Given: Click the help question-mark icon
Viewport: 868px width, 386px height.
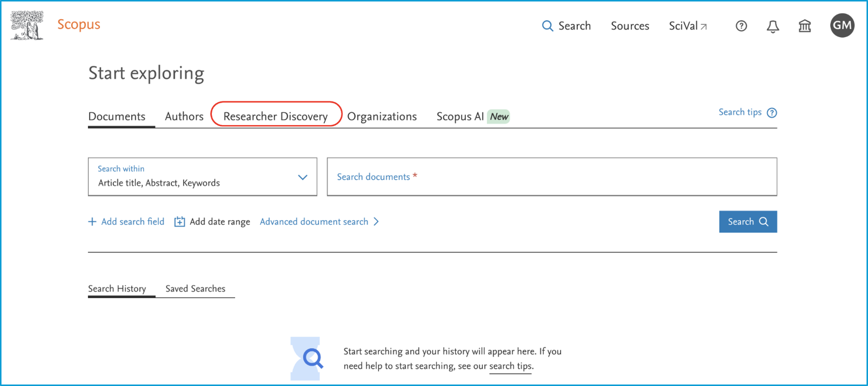Looking at the screenshot, I should [x=741, y=26].
